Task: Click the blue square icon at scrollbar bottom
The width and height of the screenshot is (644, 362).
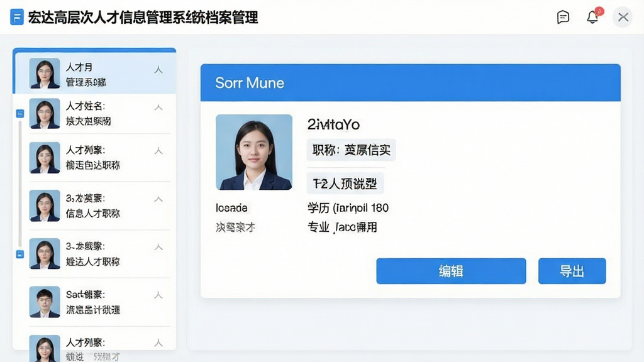Action: [x=19, y=254]
